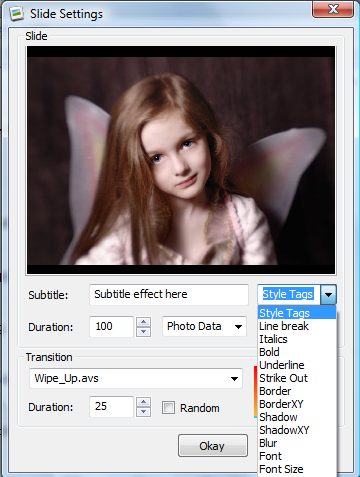
Task: Click the slide preview image
Action: pos(181,160)
